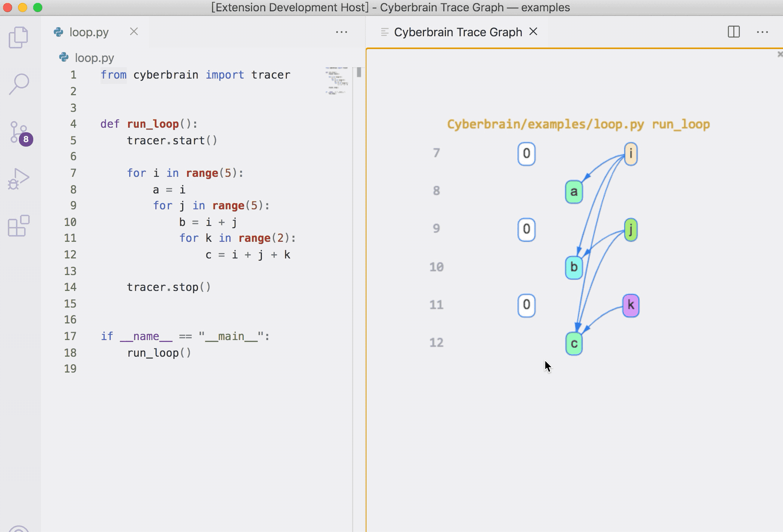Click the editor vertical scrollbar thumb
Viewport: 783px width, 532px height.
point(359,72)
